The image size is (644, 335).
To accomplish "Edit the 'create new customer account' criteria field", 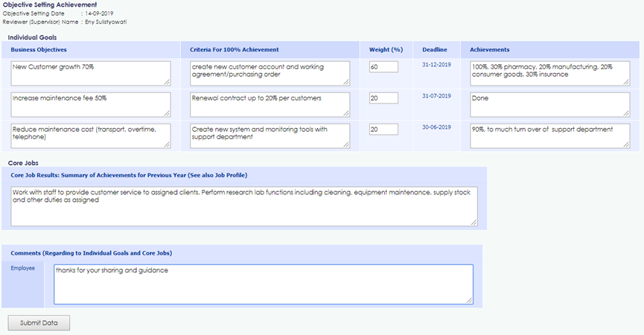I will [x=270, y=73].
